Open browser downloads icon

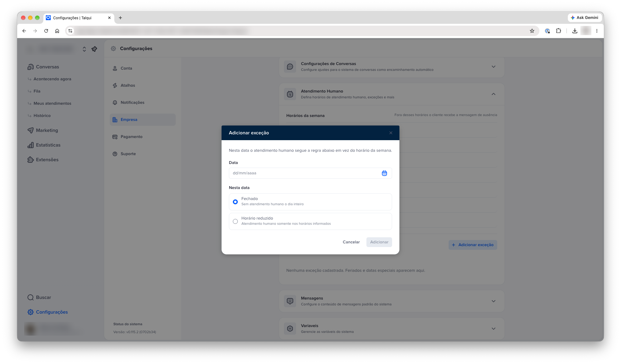point(575,31)
